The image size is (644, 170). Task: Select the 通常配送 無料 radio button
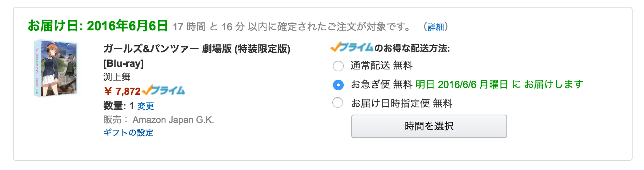[x=338, y=66]
